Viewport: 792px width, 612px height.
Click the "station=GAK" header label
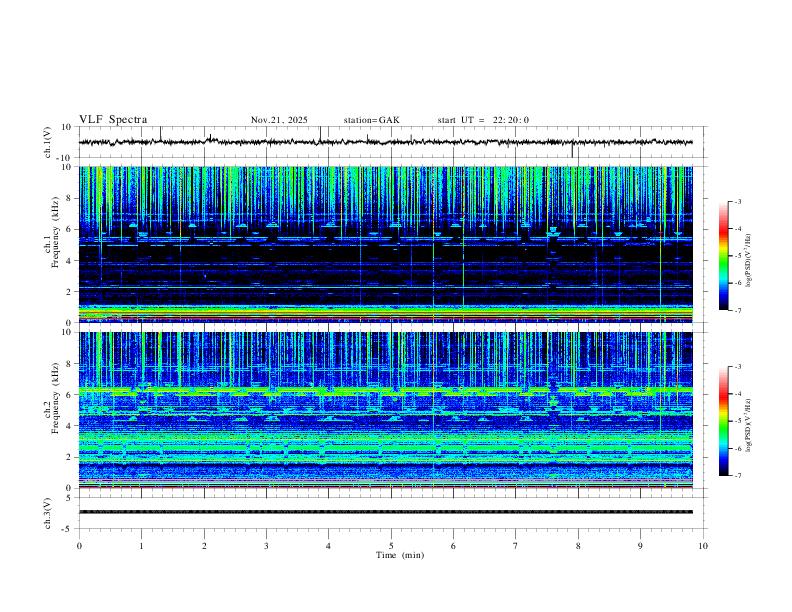tap(371, 120)
